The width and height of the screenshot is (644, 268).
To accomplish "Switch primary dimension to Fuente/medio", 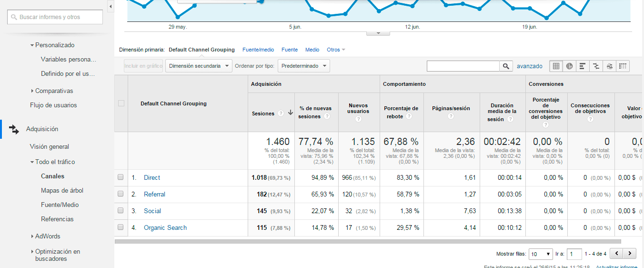I will 258,50.
